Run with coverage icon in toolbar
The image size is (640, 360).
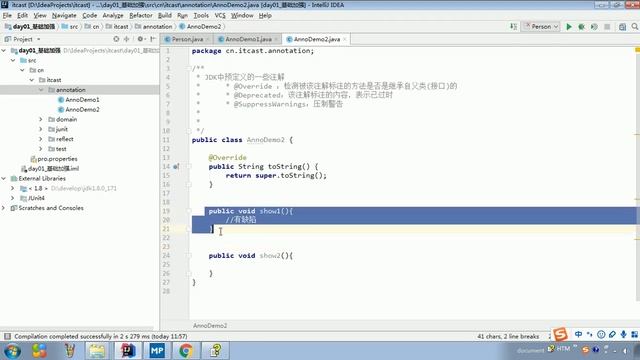pyautogui.click(x=594, y=27)
